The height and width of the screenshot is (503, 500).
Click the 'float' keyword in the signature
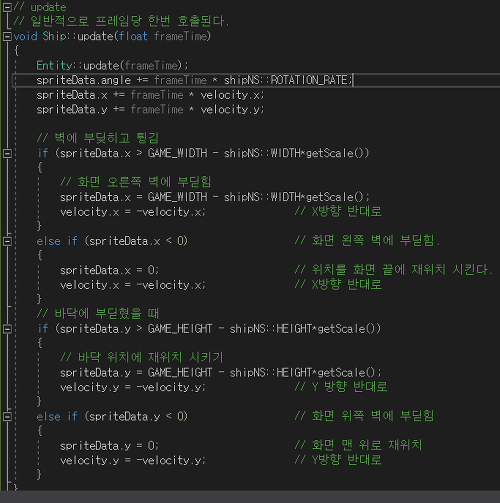click(133, 36)
